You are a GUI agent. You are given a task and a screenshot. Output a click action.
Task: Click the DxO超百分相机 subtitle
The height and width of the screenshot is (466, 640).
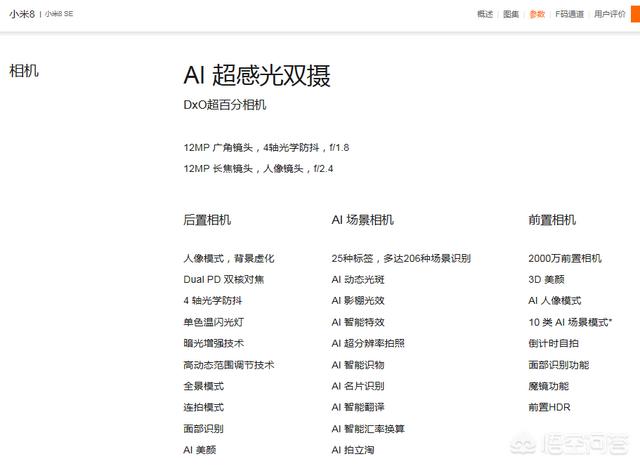pos(225,105)
